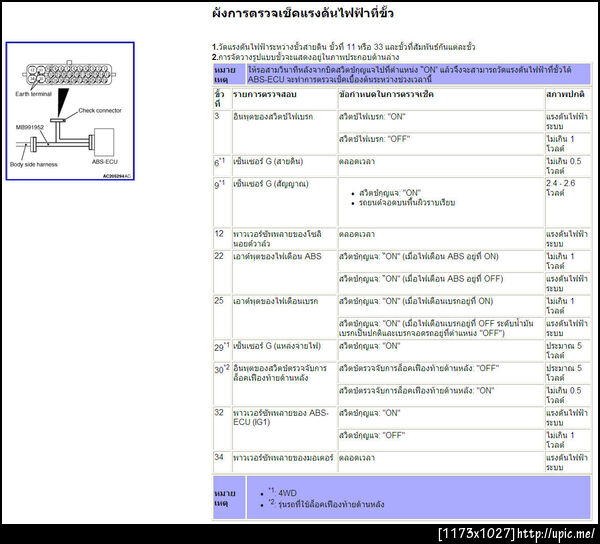Click the "ABS-ECU" box label in the diagram
600x544 pixels.
point(104,161)
